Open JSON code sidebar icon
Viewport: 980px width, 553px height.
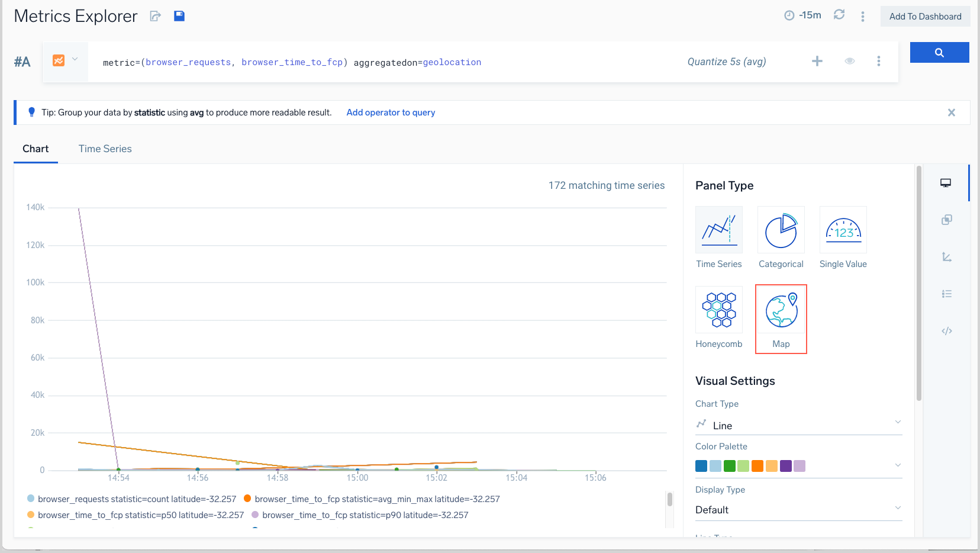tap(947, 331)
